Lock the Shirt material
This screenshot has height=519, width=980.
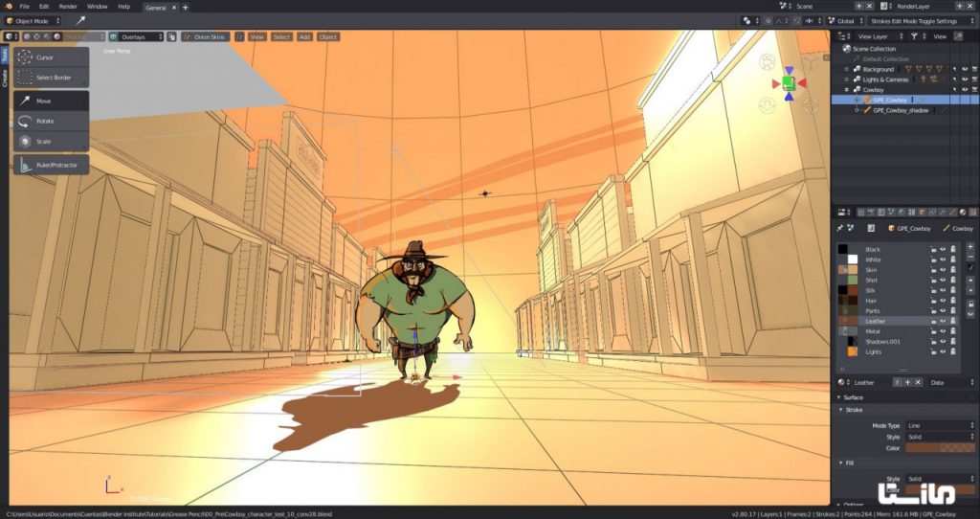tap(932, 281)
